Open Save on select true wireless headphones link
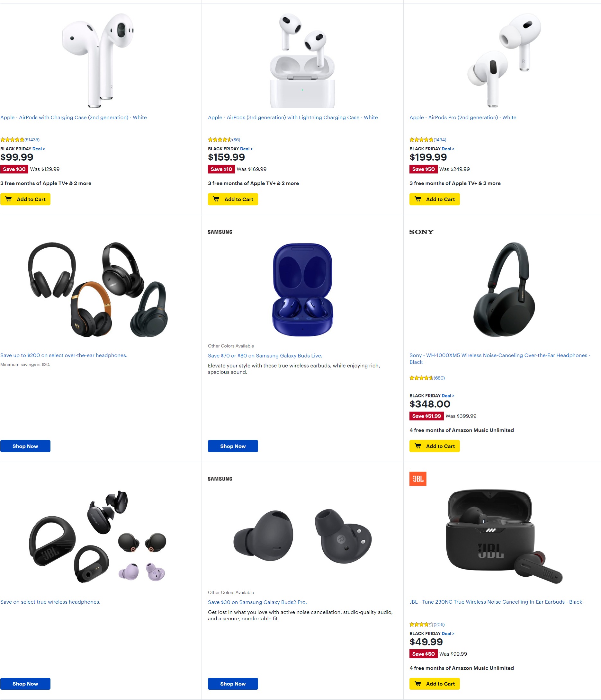The image size is (601, 700). point(50,602)
